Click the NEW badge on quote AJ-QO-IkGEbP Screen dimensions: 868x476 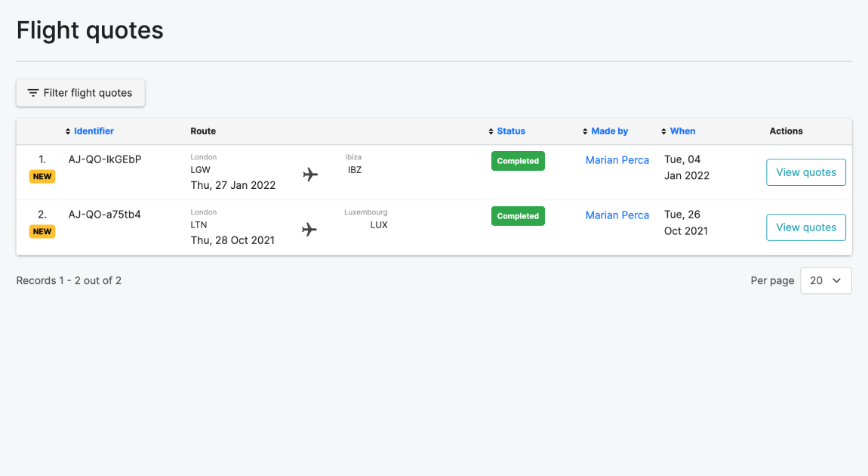[42, 177]
